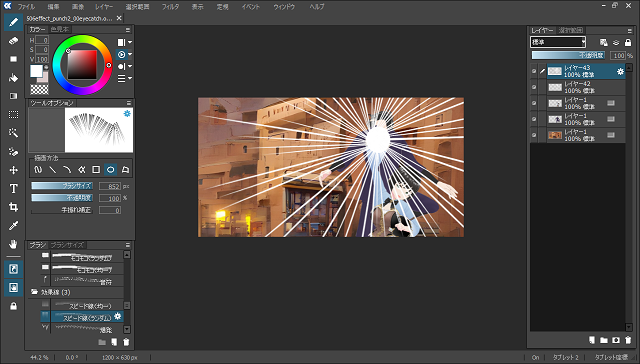
Task: Select the Eraser tool in left toolbar
Action: [x=13, y=40]
